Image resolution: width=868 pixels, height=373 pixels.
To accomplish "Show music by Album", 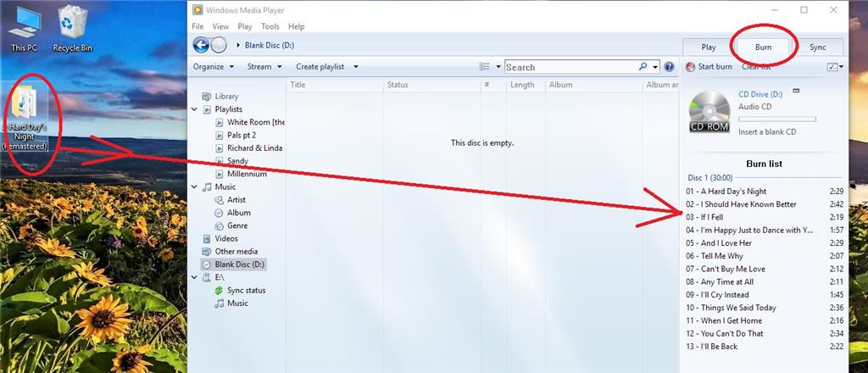I will [238, 213].
